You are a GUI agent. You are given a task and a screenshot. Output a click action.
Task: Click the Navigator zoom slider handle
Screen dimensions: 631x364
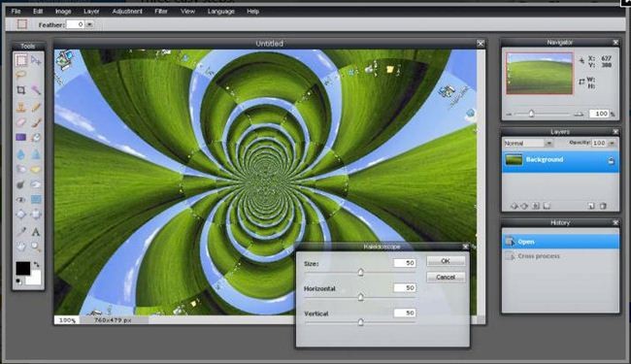point(532,114)
